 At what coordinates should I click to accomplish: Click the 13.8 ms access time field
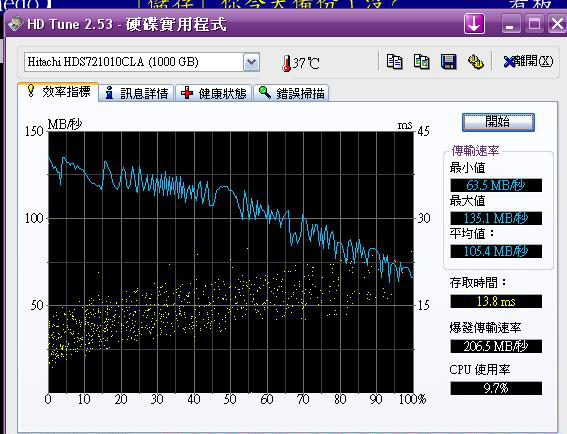click(496, 301)
